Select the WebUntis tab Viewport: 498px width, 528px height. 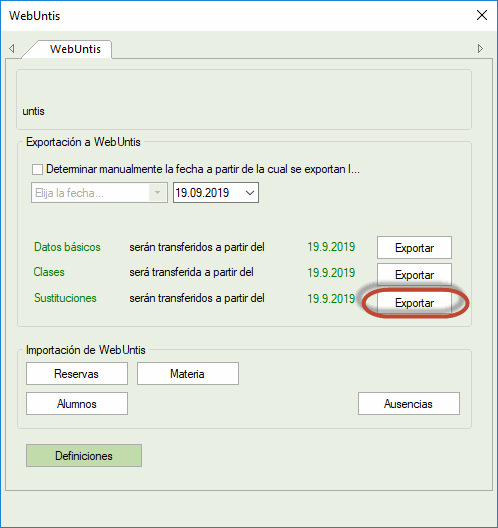pyautogui.click(x=75, y=49)
